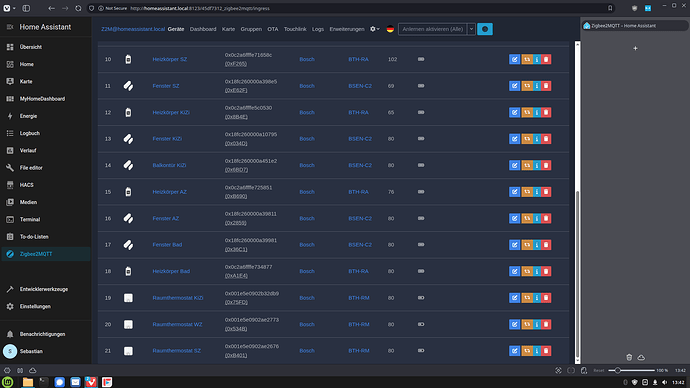
Task: Open Einstellungen in sidebar
Action: (x=35, y=307)
